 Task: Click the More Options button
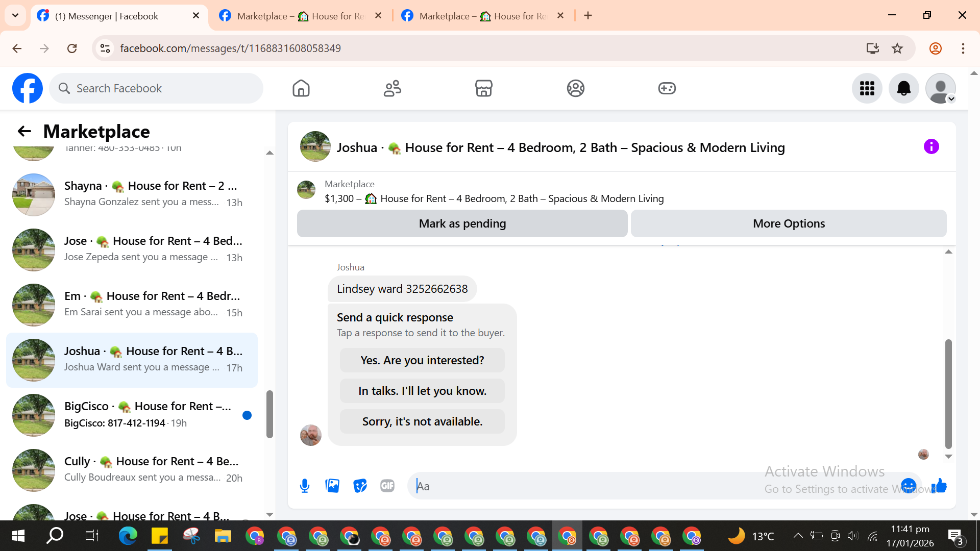pos(789,223)
